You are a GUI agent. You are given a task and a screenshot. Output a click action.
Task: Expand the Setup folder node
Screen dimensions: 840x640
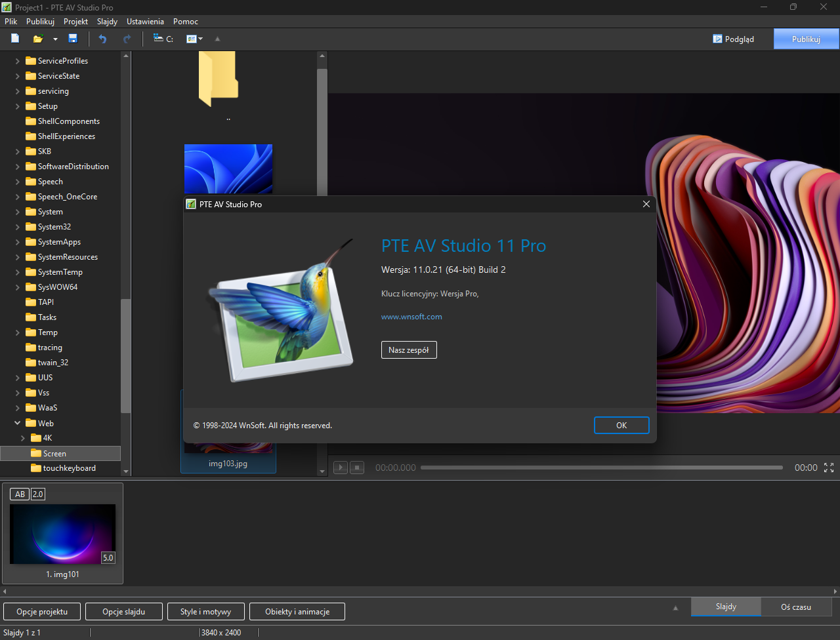[x=18, y=106]
